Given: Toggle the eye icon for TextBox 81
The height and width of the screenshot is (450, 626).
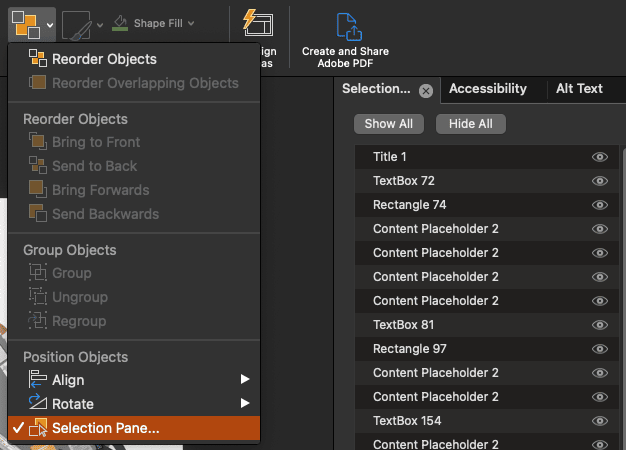Looking at the screenshot, I should [599, 325].
